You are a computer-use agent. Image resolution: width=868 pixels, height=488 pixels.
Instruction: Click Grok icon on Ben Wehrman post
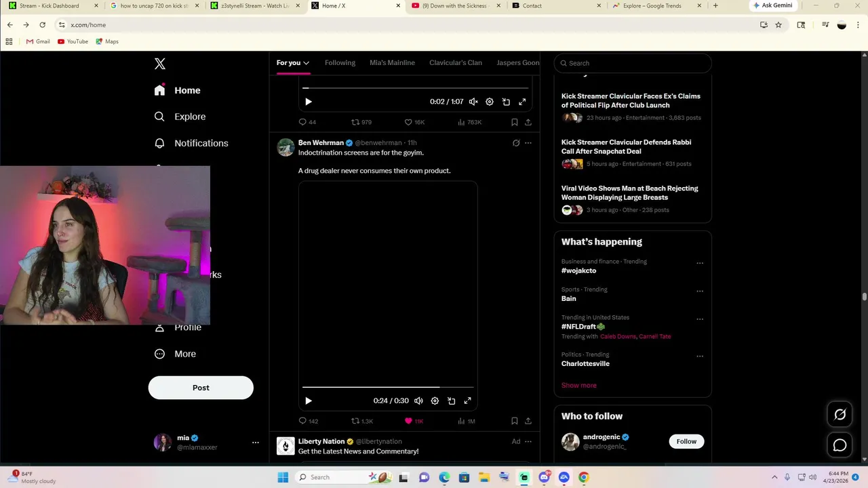pos(516,143)
